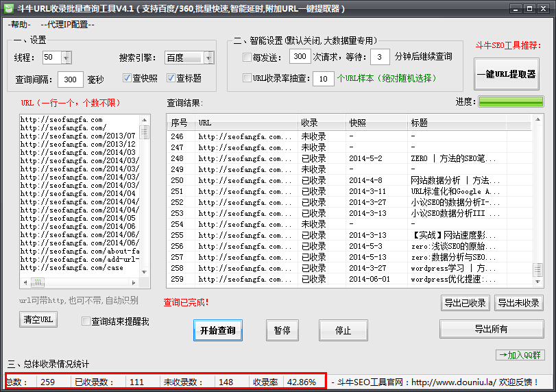Click 2014-5-13 snapshot date in row 257
556x392 pixels.
[367, 257]
